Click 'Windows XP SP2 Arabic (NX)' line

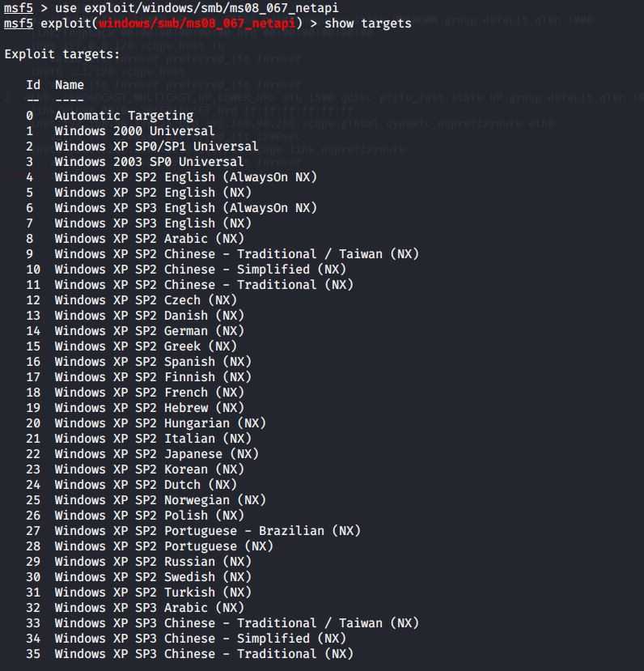[x=134, y=238]
